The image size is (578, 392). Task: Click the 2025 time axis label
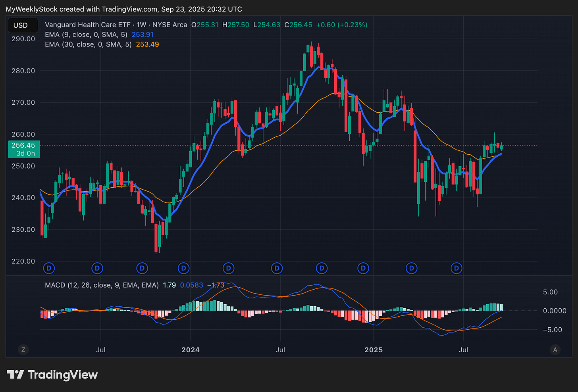[374, 350]
